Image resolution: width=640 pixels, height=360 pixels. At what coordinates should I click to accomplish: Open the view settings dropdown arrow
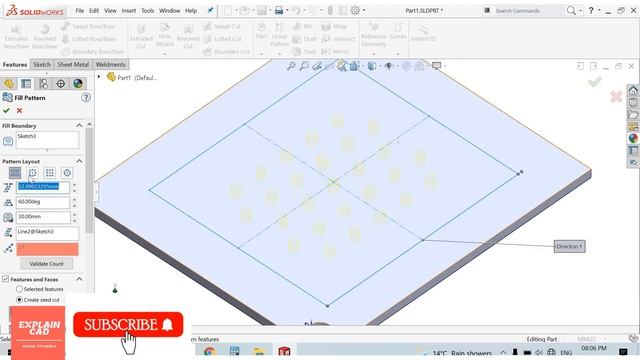(x=445, y=66)
